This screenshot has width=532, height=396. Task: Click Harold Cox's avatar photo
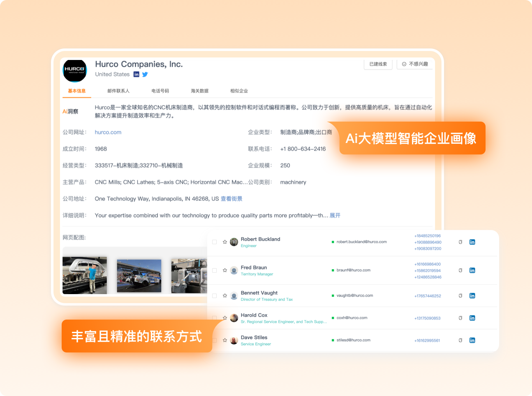234,318
